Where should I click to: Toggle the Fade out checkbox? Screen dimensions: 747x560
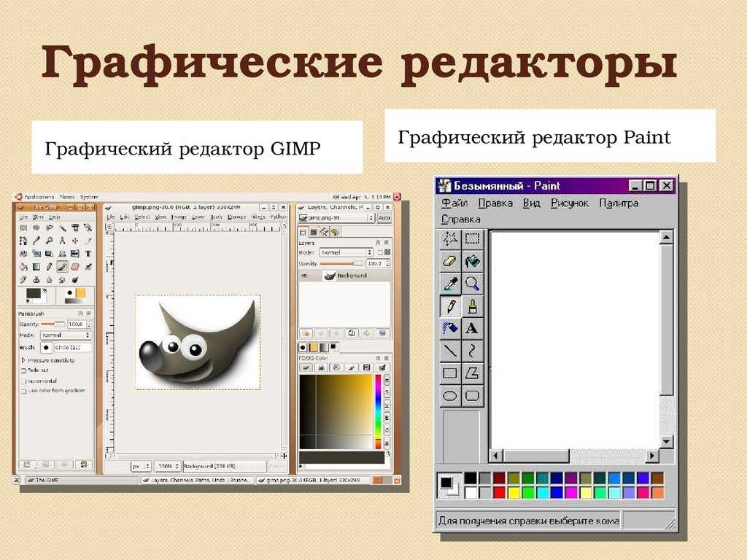pos(24,370)
